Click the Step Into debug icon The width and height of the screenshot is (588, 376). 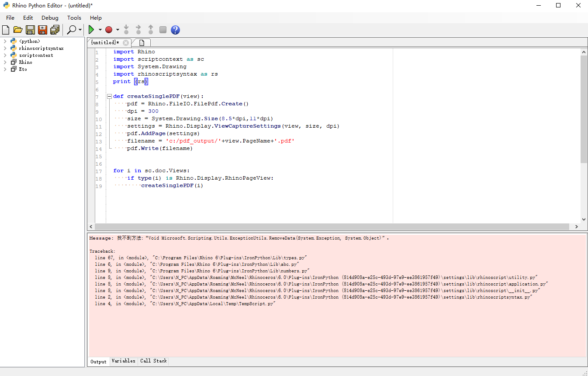pos(126,30)
